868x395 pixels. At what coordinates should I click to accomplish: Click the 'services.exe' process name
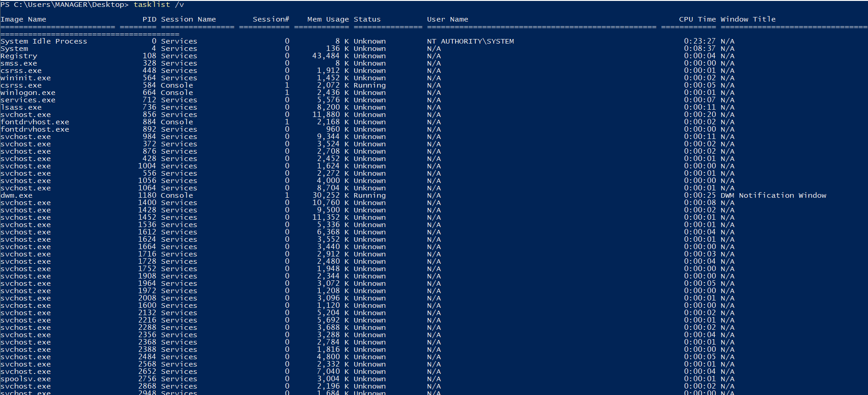[28, 100]
